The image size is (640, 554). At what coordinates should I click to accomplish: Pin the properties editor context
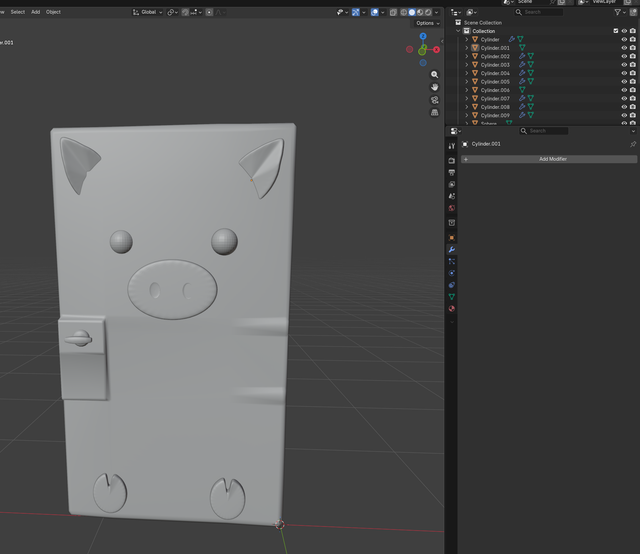633,144
